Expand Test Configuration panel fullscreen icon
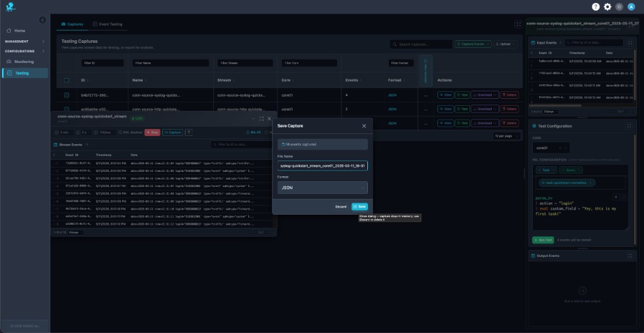Image resolution: width=644 pixels, height=333 pixels. tap(630, 126)
